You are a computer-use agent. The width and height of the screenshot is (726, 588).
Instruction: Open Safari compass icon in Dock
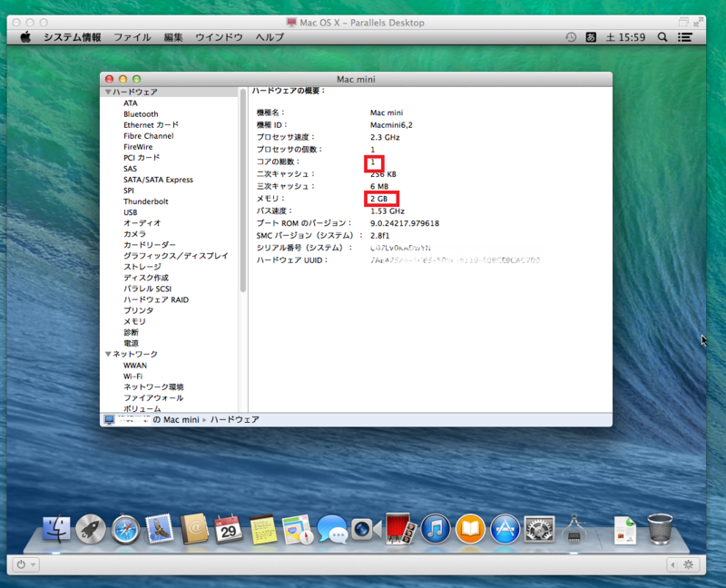125,529
